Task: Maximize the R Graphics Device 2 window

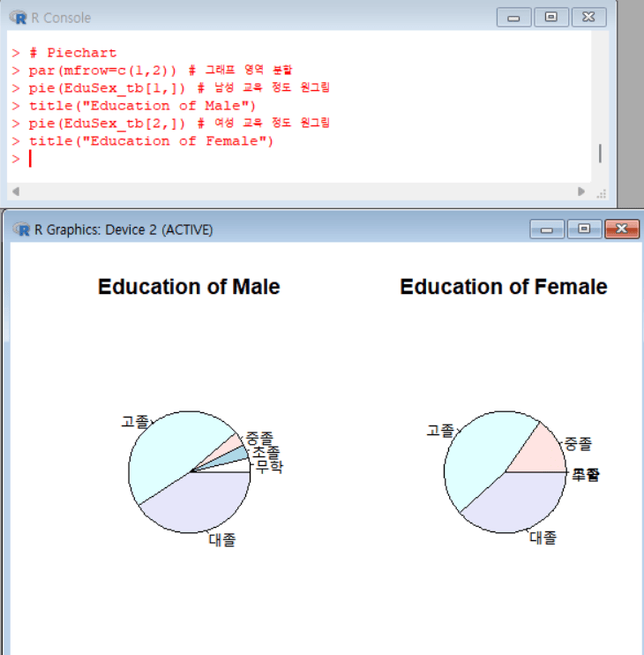Action: tap(584, 230)
